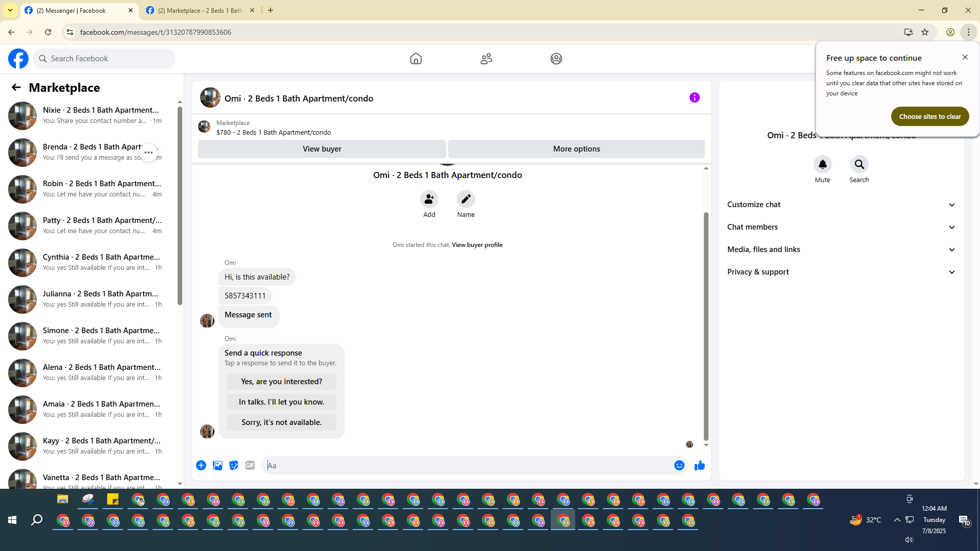Open the GIF picker icon
The image size is (980, 551).
pos(250,465)
